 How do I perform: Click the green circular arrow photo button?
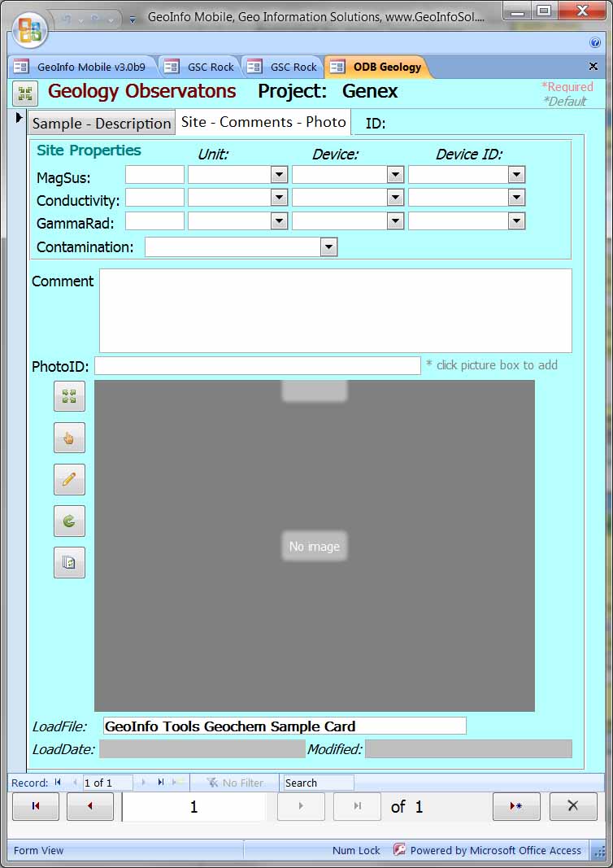click(69, 521)
